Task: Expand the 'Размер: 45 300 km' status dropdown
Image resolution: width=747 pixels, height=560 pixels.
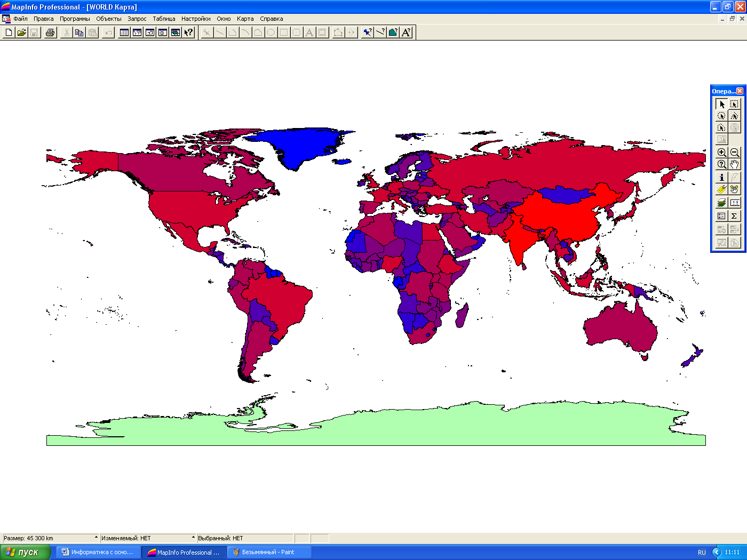Action: pyautogui.click(x=96, y=538)
